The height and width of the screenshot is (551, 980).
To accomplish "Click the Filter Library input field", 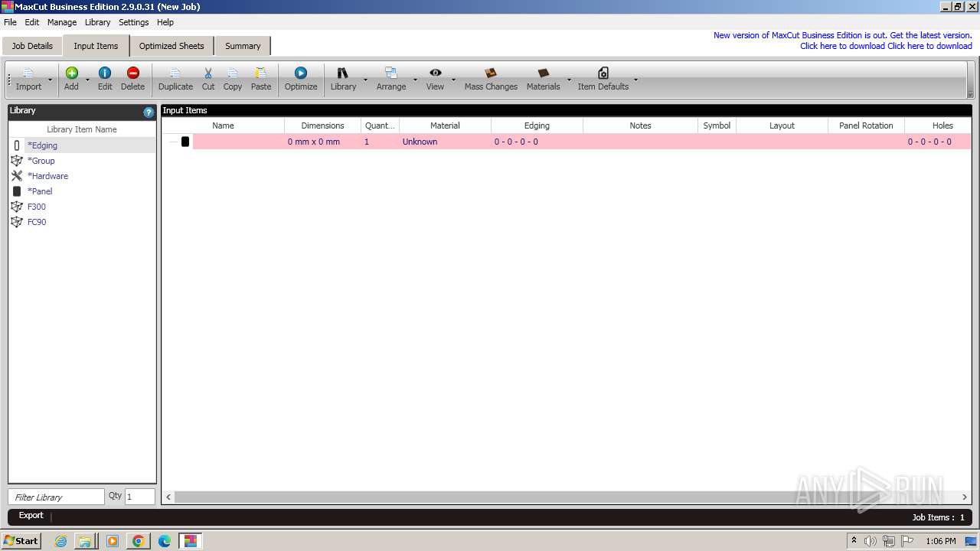I will [57, 497].
